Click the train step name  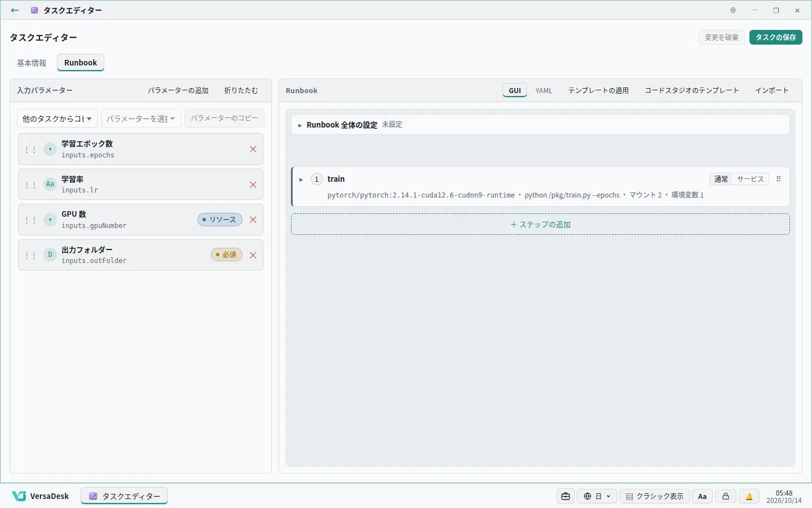pyautogui.click(x=336, y=179)
